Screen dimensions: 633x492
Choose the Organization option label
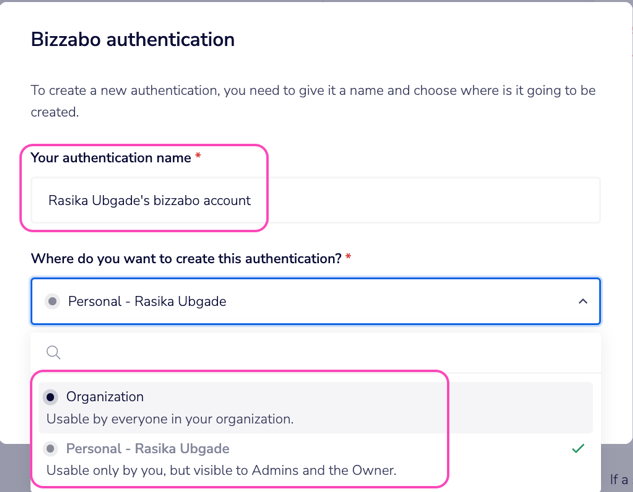(x=105, y=397)
